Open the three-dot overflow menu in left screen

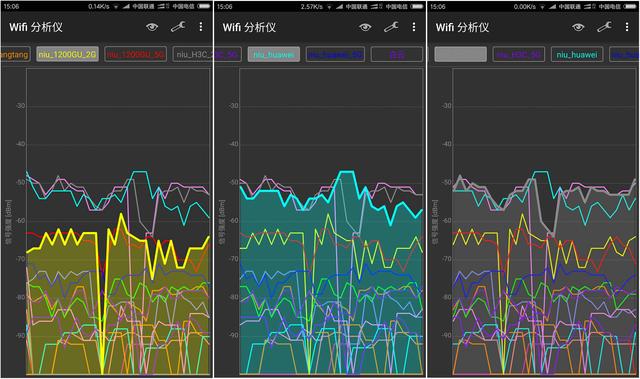click(200, 27)
